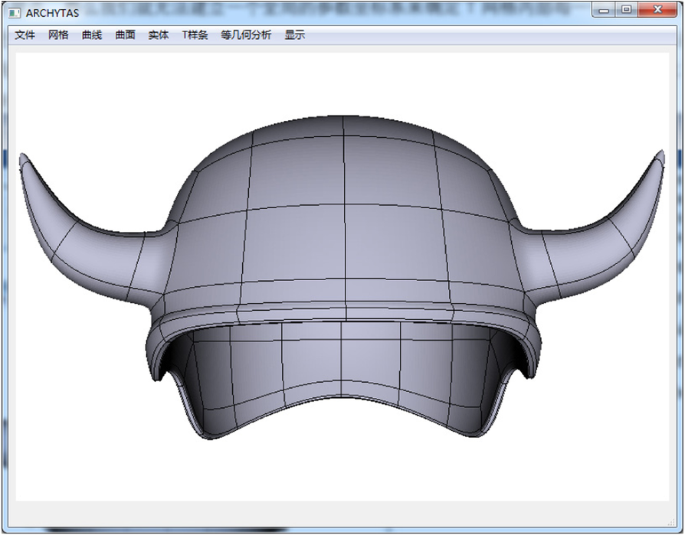The width and height of the screenshot is (685, 535).
Task: Click the ARCHYTAS app icon in title bar
Action: [x=14, y=11]
